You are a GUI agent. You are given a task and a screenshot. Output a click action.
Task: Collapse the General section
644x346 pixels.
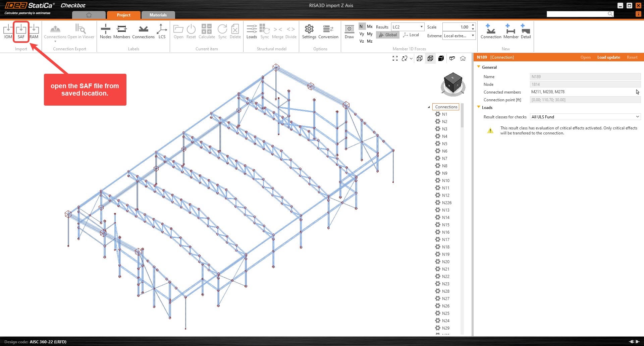click(x=479, y=67)
